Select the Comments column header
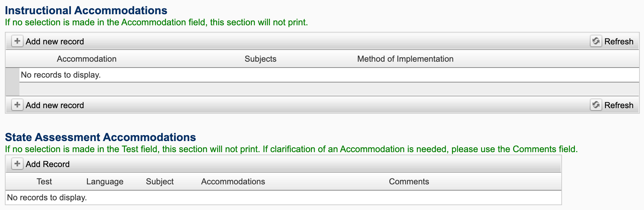Image resolution: width=644 pixels, height=210 pixels. (408, 182)
